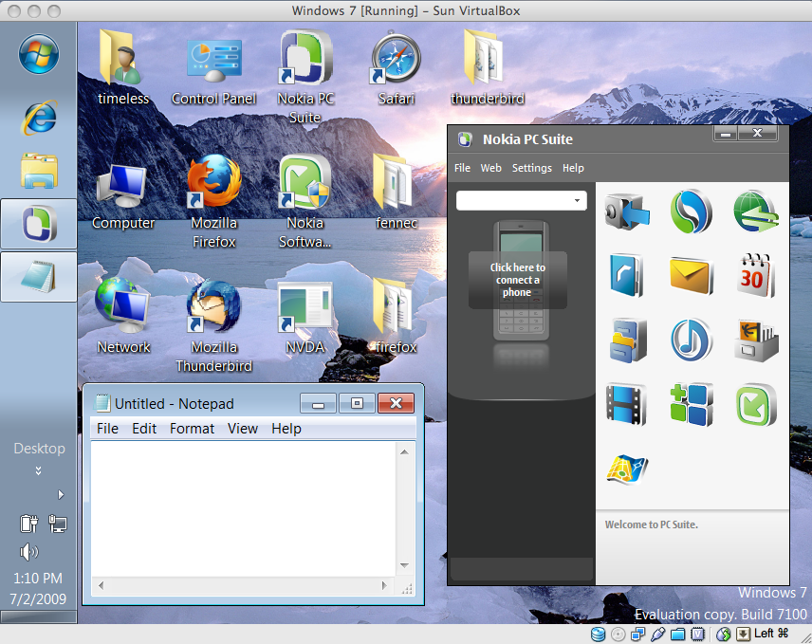Open File menu in Notepad
Viewport: 812px width, 644px height.
[108, 429]
